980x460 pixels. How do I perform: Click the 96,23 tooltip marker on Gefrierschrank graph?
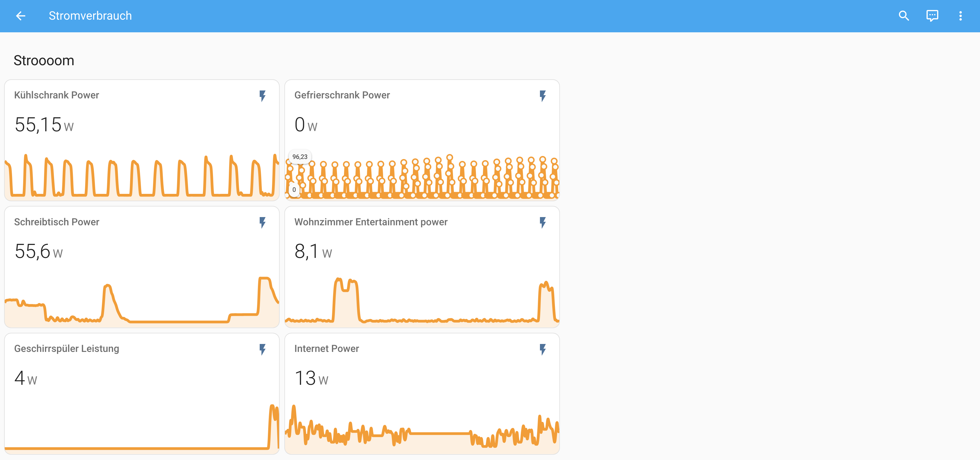click(300, 156)
